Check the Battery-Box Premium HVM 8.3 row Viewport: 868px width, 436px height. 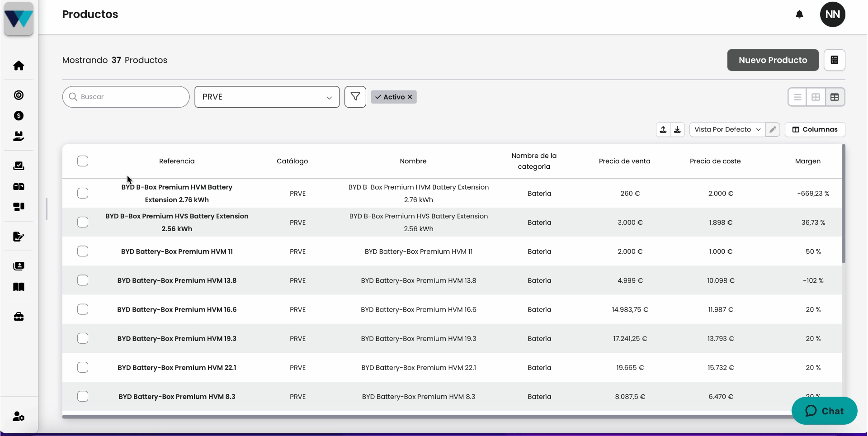coord(83,396)
